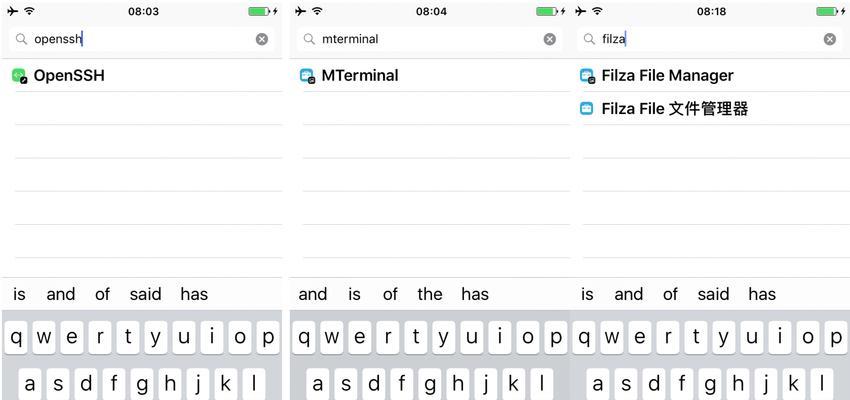Choose suggestion "has" above filza keyboard
Viewport: 850px width, 400px height.
coord(762,294)
